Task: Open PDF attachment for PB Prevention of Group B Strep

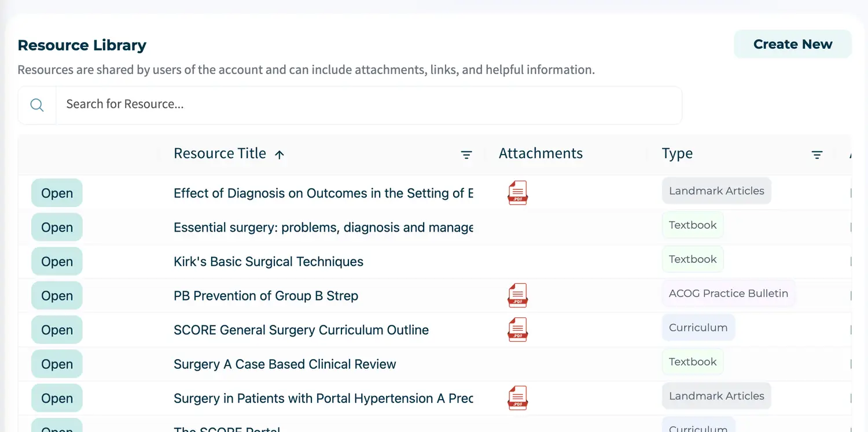Action: coord(517,295)
